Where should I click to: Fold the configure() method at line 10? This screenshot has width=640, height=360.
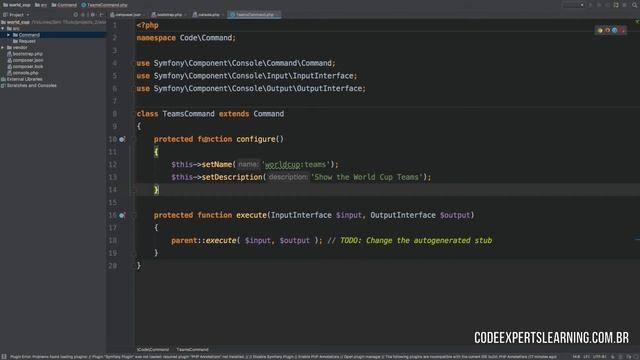133,139
